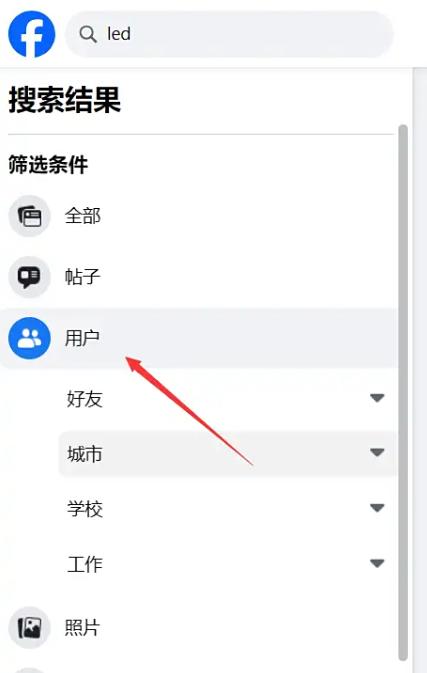The image size is (427, 673).
Task: Open the 照片 filter label
Action: [x=82, y=628]
